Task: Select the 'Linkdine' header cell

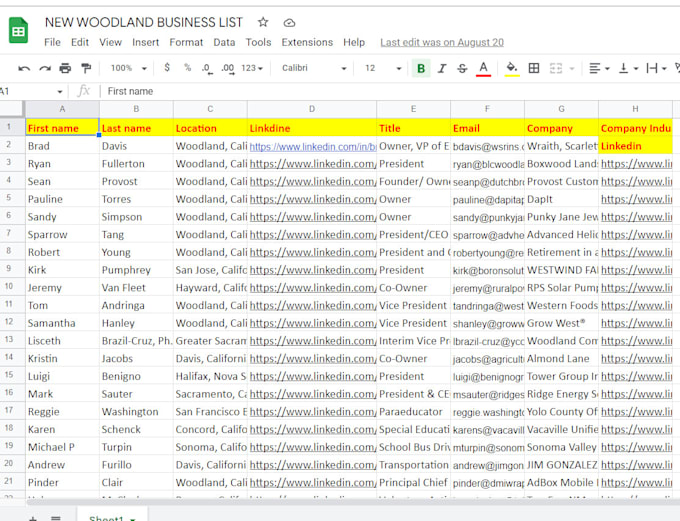Action: pyautogui.click(x=312, y=128)
